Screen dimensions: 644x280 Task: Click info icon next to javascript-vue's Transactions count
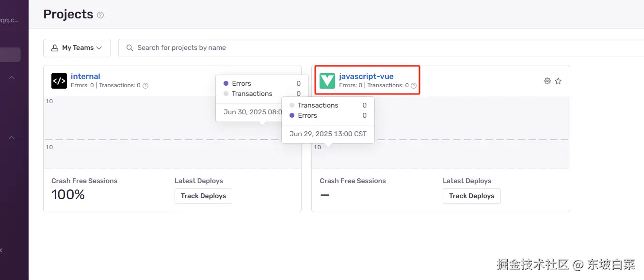(x=414, y=86)
